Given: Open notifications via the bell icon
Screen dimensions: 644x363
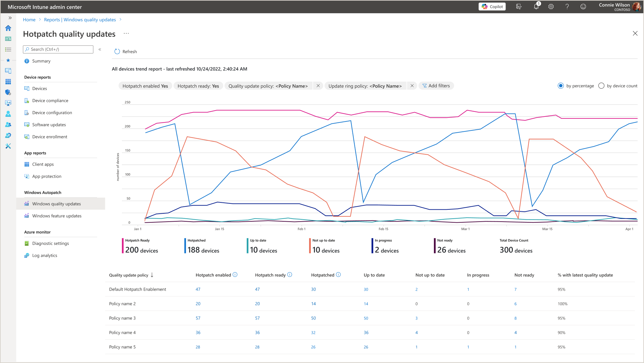Looking at the screenshot, I should 536,7.
